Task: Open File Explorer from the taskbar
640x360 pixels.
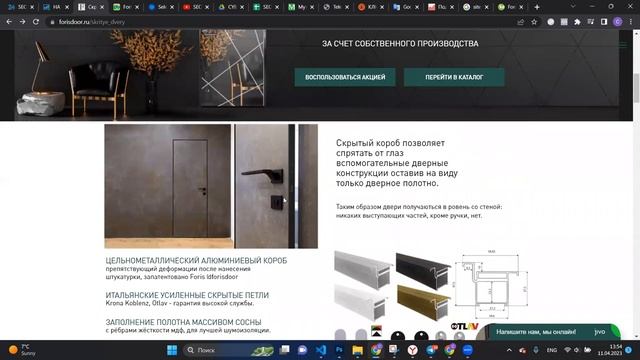Action: 358,350
